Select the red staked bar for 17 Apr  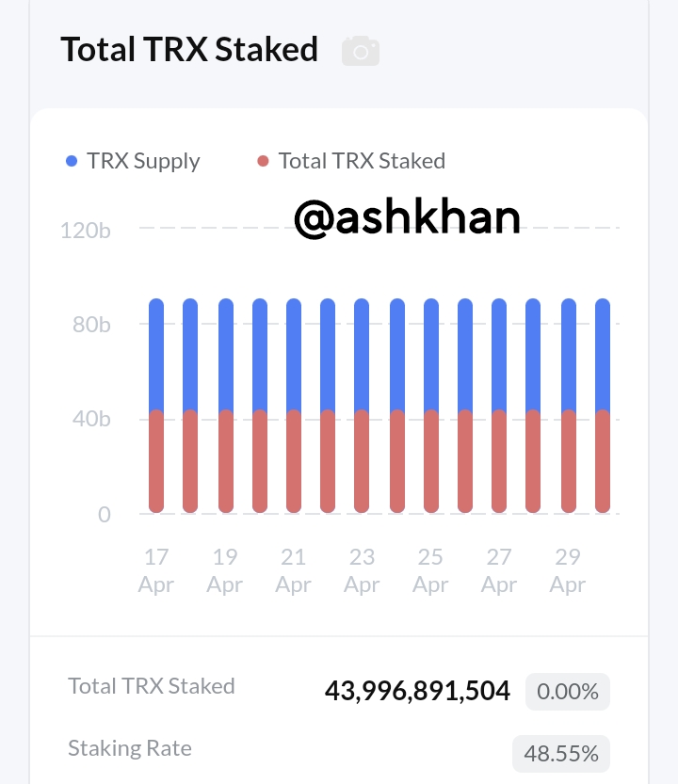click(x=156, y=463)
